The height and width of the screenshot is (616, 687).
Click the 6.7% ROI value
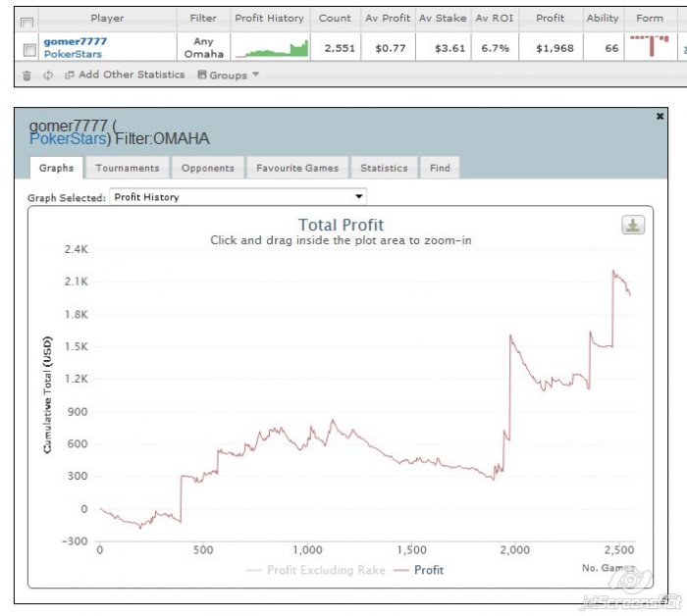pos(495,48)
